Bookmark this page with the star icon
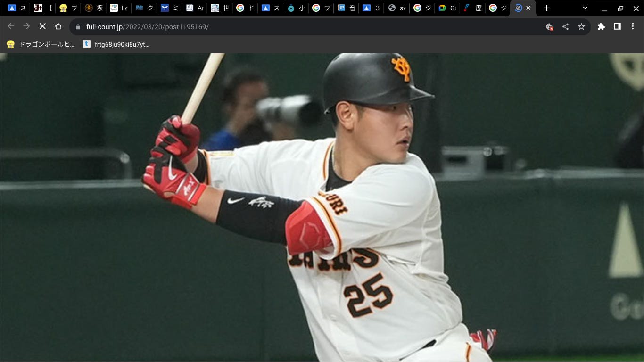644x362 pixels. pos(581,26)
